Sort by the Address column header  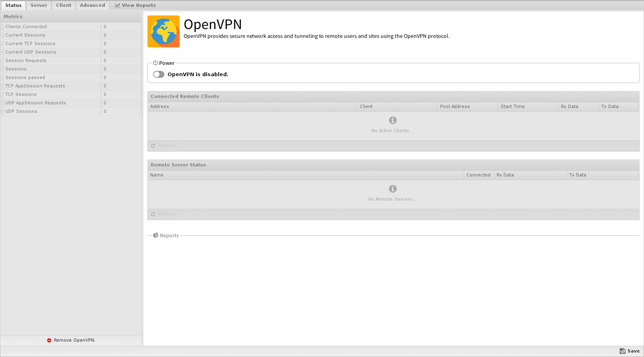pyautogui.click(x=159, y=106)
